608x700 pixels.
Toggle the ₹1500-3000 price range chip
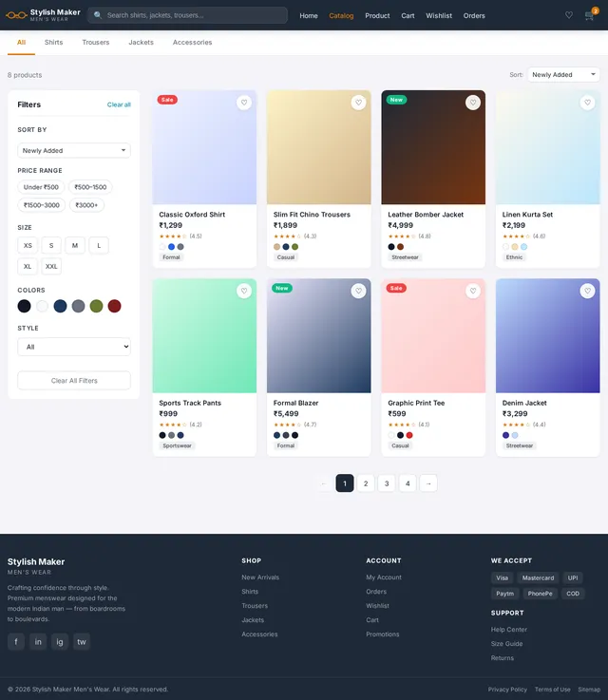pos(42,205)
